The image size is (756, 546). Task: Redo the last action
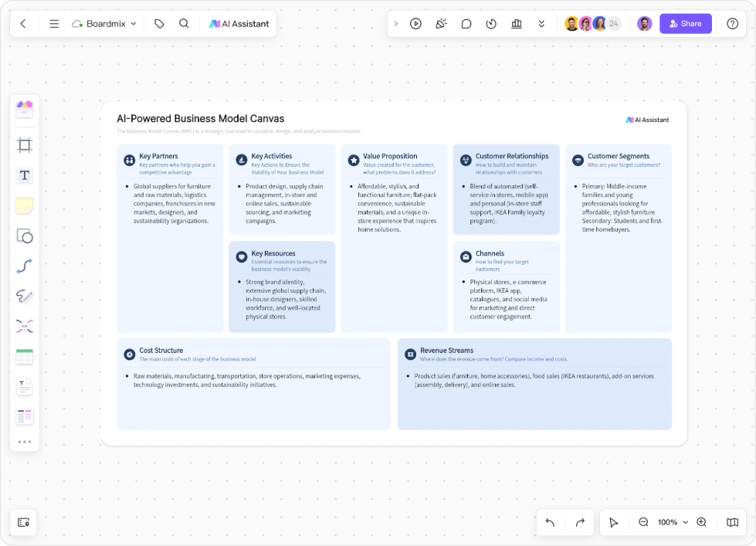tap(580, 522)
